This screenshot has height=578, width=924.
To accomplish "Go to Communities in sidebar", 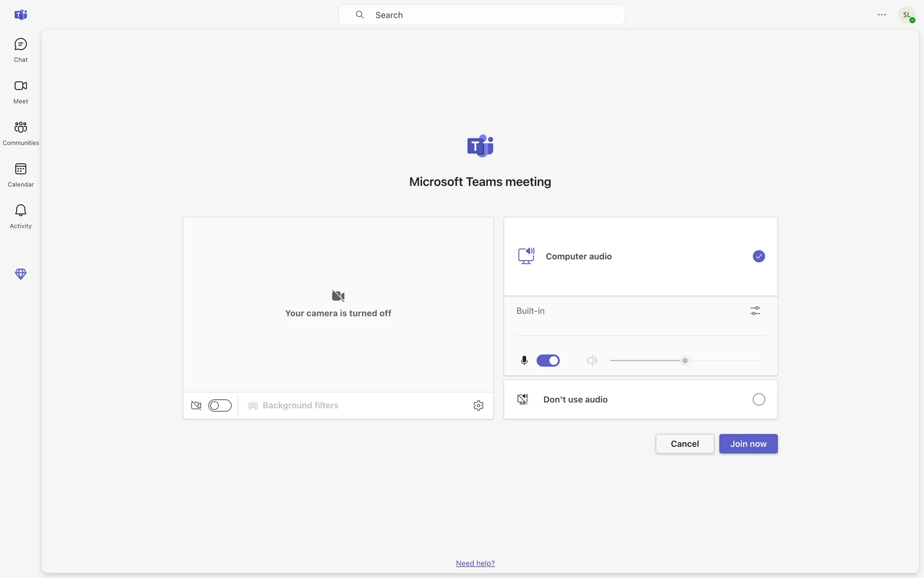I will [x=21, y=133].
